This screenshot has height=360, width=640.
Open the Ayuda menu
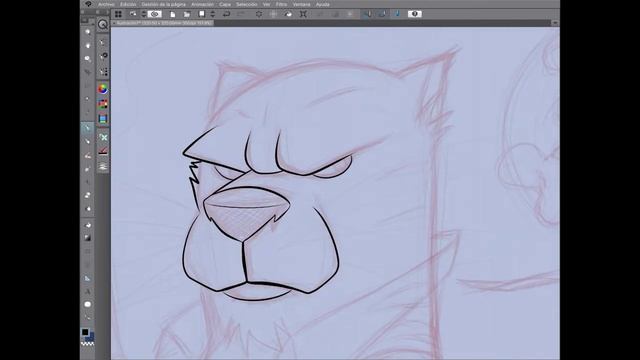pos(322,4)
